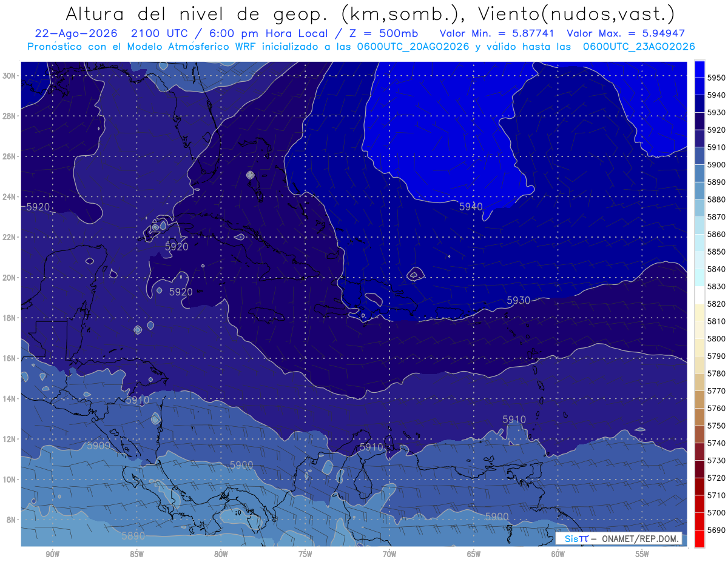728x562 pixels.
Task: Click the colorbar value label 5950
Action: (716, 78)
